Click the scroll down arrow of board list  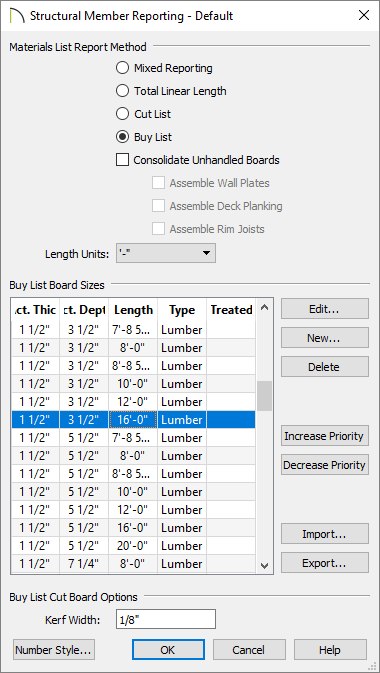click(264, 566)
